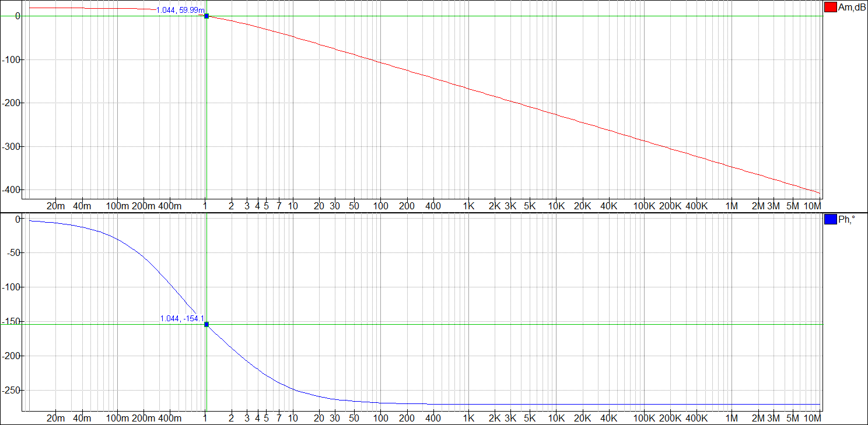Select the Am,dB legend label
Viewport: 868px width, 425px height.
852,7
